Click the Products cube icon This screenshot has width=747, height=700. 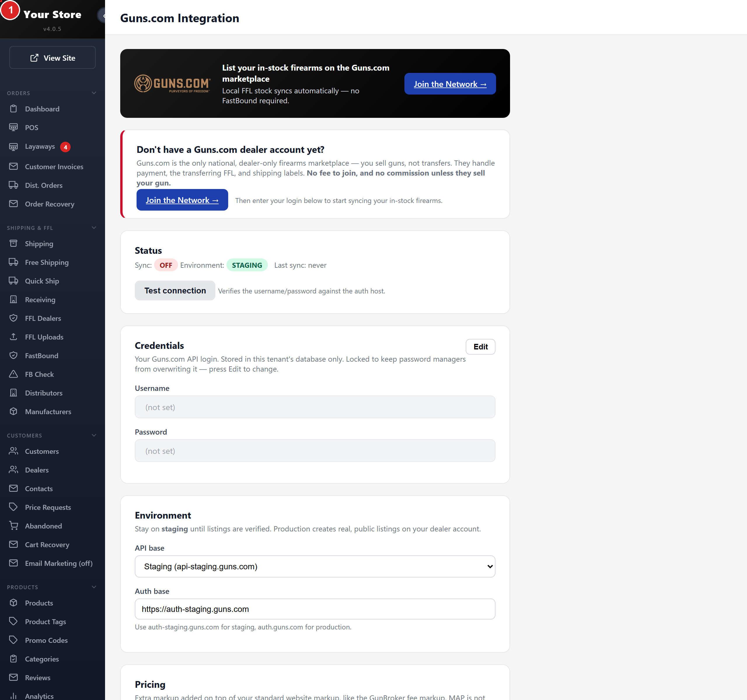click(13, 603)
